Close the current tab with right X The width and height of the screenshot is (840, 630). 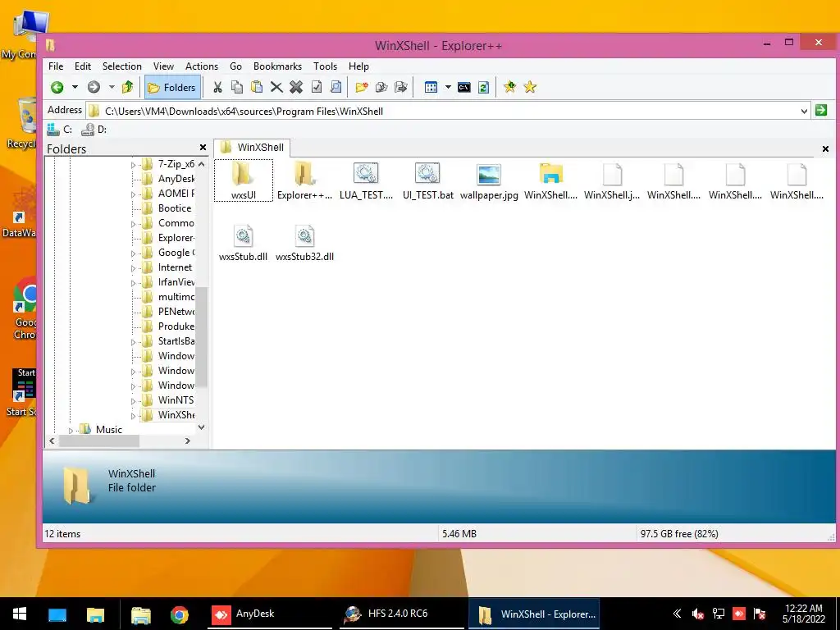click(825, 149)
